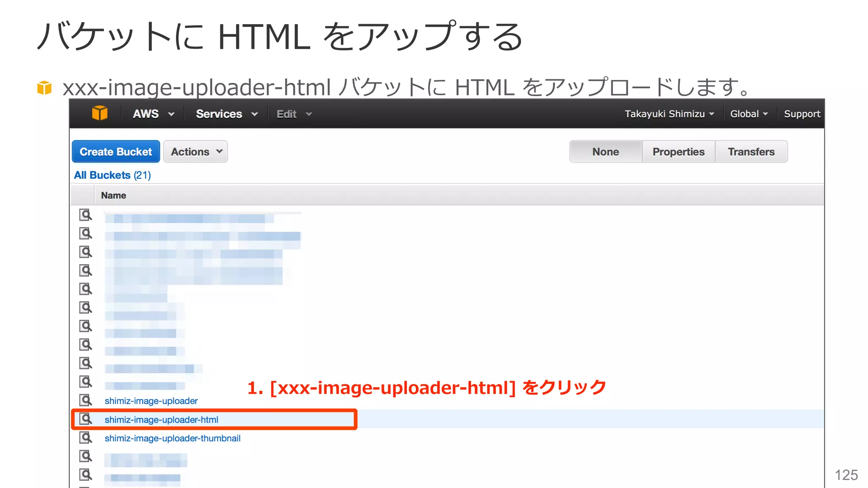Click magnifier icon for shimiz-image-uploader row

[x=86, y=400]
